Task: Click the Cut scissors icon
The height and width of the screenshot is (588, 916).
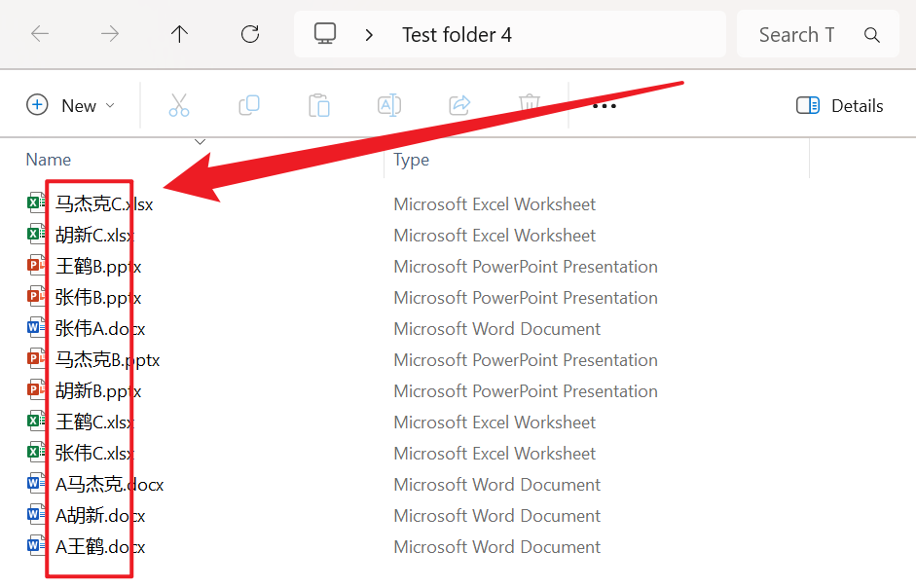Action: (x=179, y=105)
